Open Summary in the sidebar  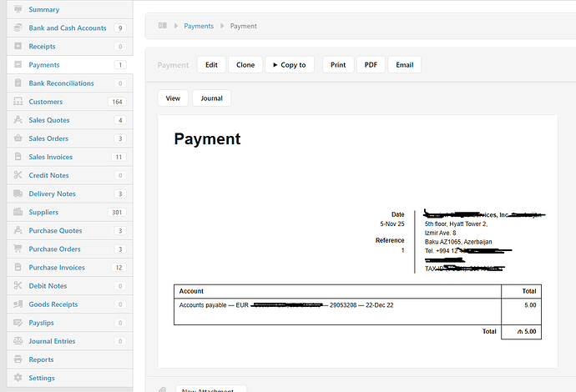(x=44, y=9)
